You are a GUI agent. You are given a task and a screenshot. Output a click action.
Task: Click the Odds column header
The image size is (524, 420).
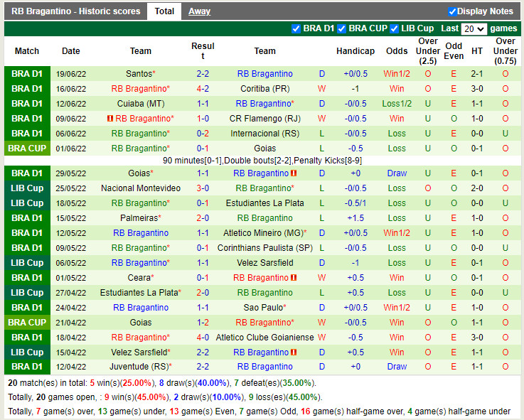click(397, 50)
